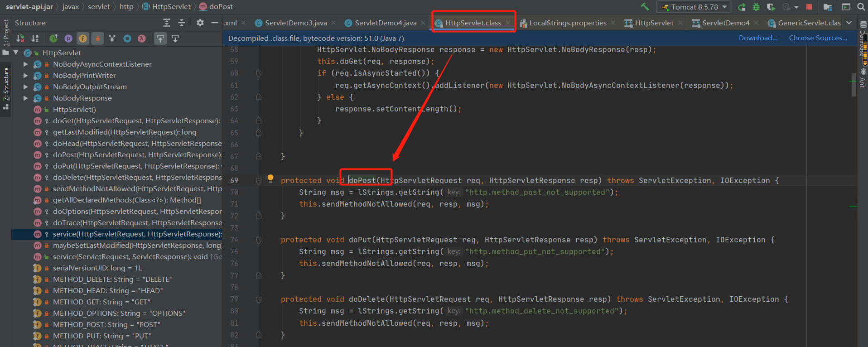Start debugging with the green bug icon

[756, 7]
